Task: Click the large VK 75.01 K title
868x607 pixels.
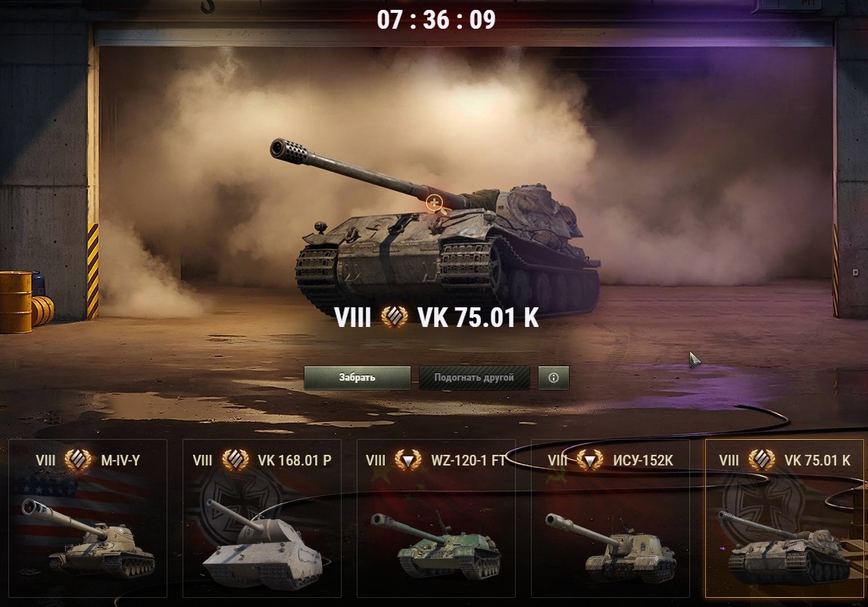Action: point(478,318)
